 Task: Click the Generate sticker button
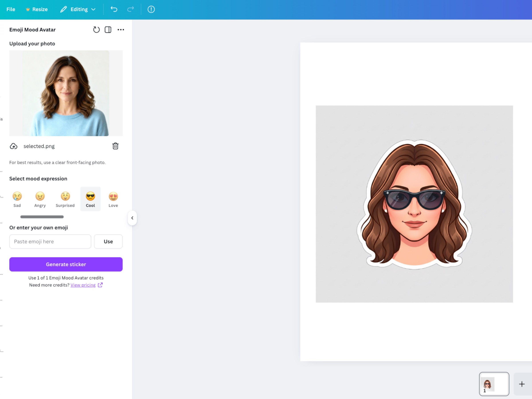coord(66,264)
